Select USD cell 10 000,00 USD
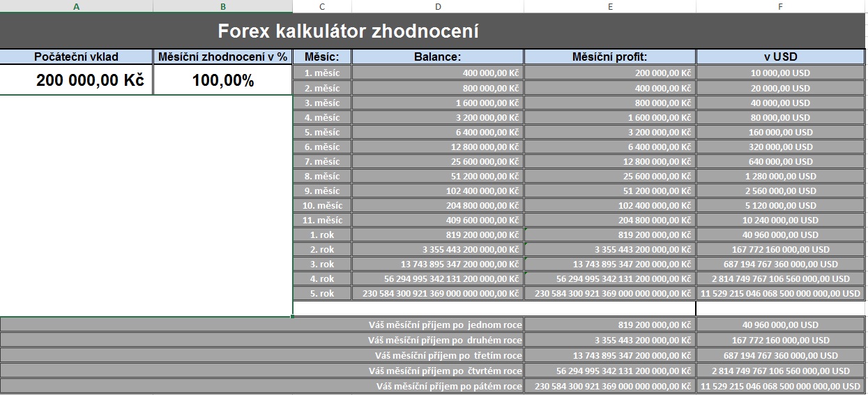The image size is (868, 395). point(781,73)
